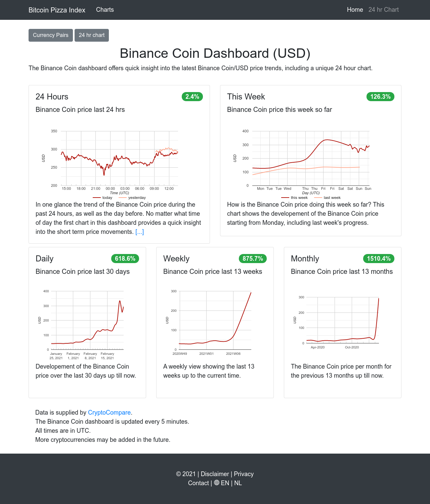Open the Contact page link

(x=198, y=483)
